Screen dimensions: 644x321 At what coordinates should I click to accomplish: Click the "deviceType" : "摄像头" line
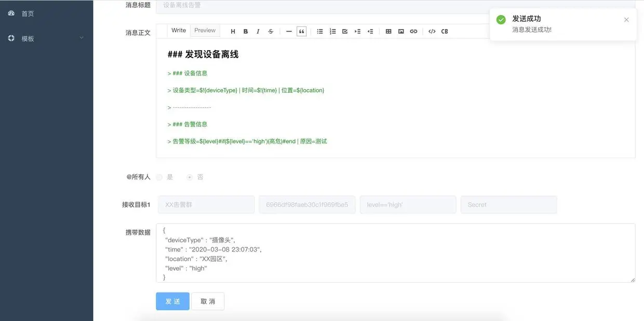click(x=200, y=240)
